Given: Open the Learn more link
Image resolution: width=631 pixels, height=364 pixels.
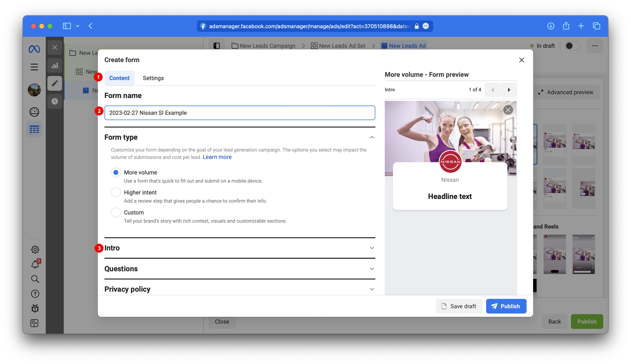Looking at the screenshot, I should click(x=217, y=157).
